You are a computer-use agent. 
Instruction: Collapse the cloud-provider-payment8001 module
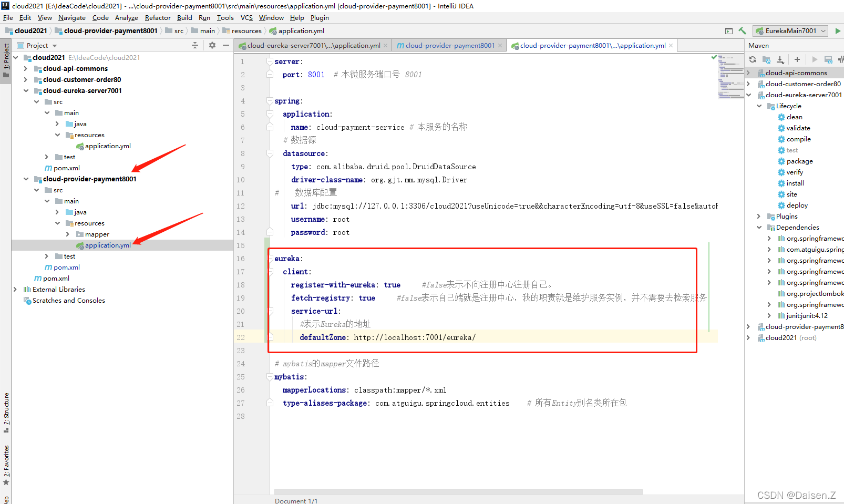pyautogui.click(x=25, y=179)
